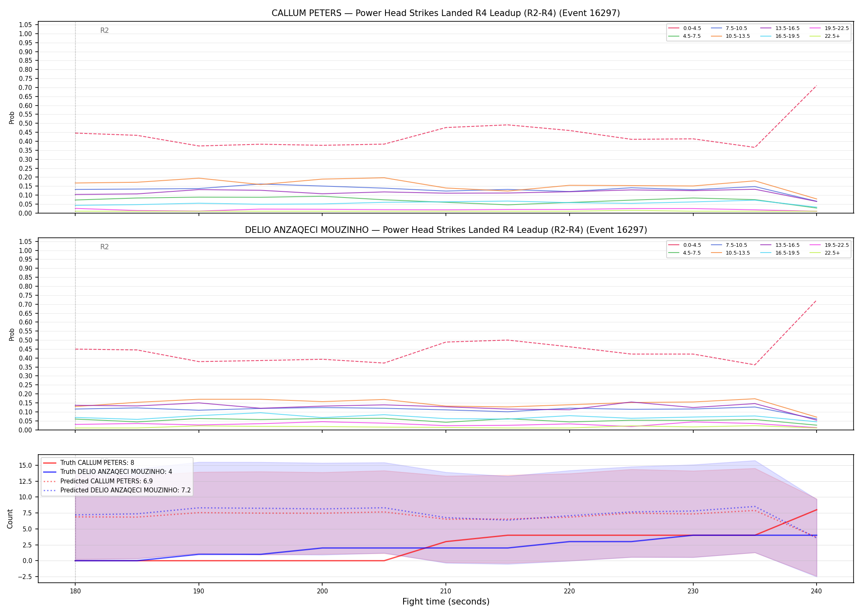Screen dimensions: 863x616
Task: Click the red truth line endpoint at 240 seconds
Action: coord(816,510)
